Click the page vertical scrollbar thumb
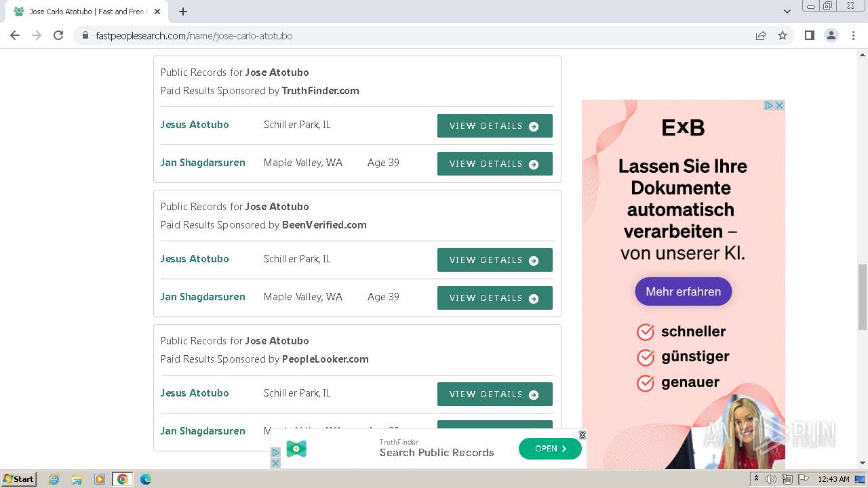Viewport: 868px width, 488px height. tap(863, 297)
